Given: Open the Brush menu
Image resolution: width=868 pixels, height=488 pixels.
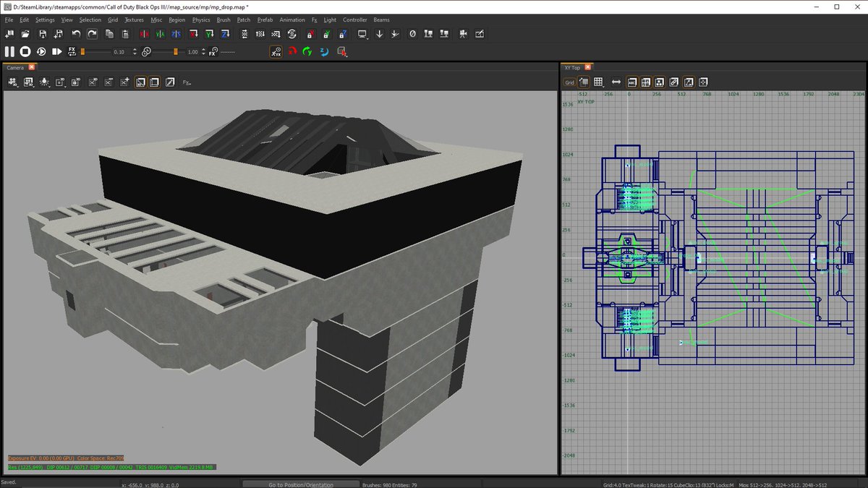Looking at the screenshot, I should click(x=224, y=20).
